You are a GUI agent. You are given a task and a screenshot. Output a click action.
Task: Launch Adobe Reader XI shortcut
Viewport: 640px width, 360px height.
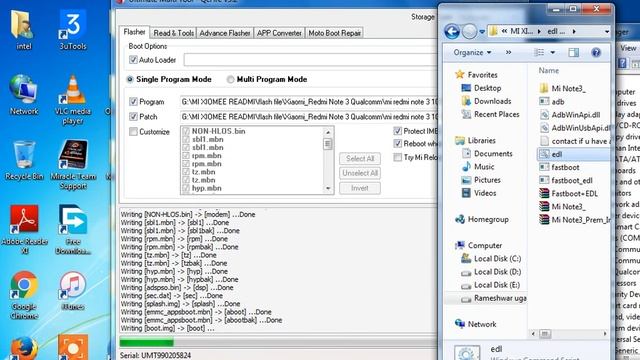[x=24, y=229]
